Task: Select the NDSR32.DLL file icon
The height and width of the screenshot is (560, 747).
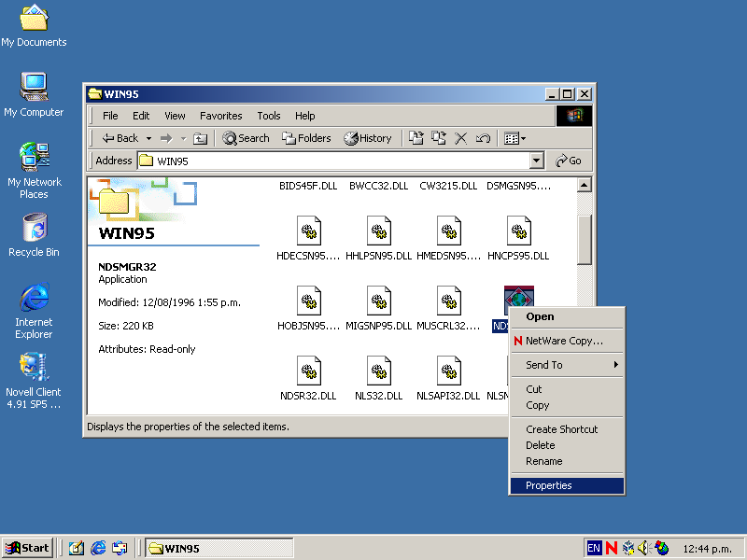Action: tap(309, 371)
